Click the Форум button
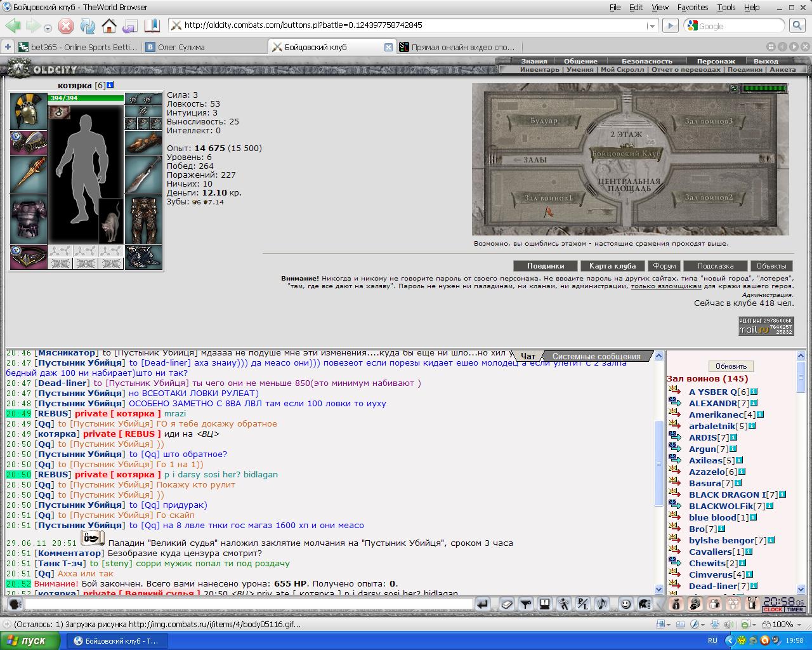812x650 pixels. [664, 266]
